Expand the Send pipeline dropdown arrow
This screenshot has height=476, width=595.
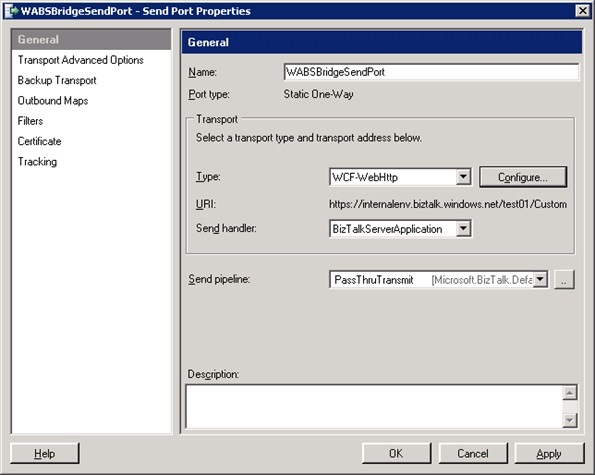[x=540, y=279]
